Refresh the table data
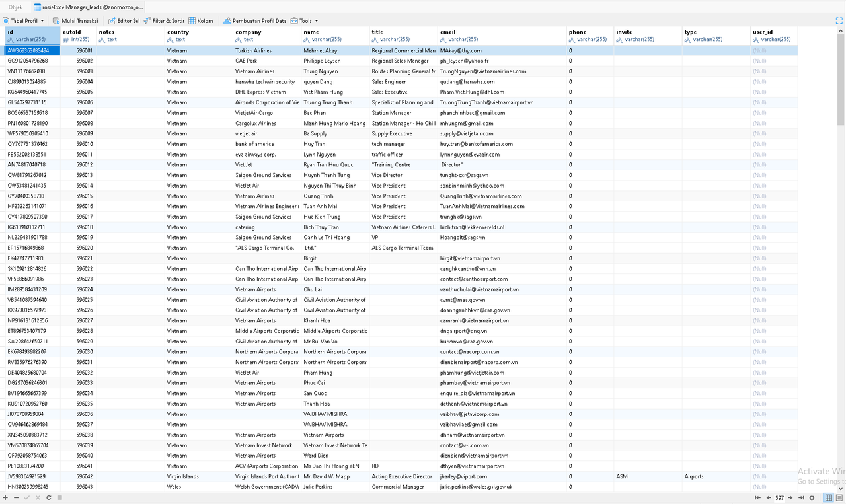Image resolution: width=846 pixels, height=504 pixels. tap(48, 497)
